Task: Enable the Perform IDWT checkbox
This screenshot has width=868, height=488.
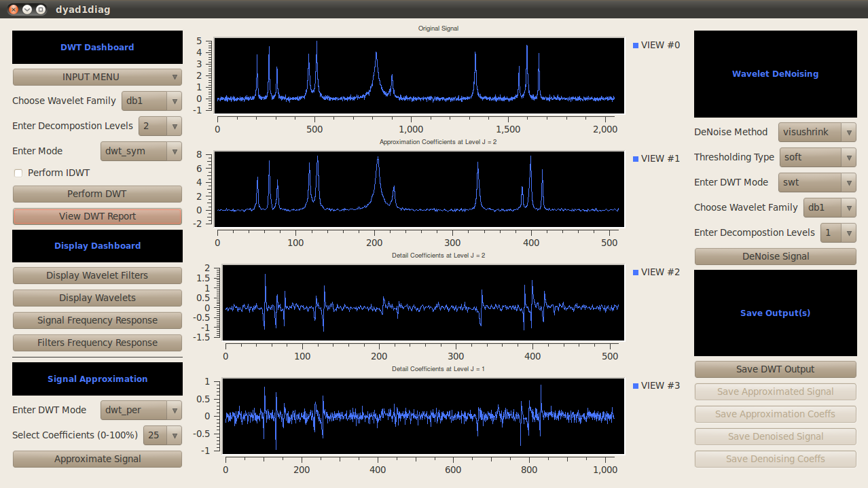Action: (x=18, y=173)
